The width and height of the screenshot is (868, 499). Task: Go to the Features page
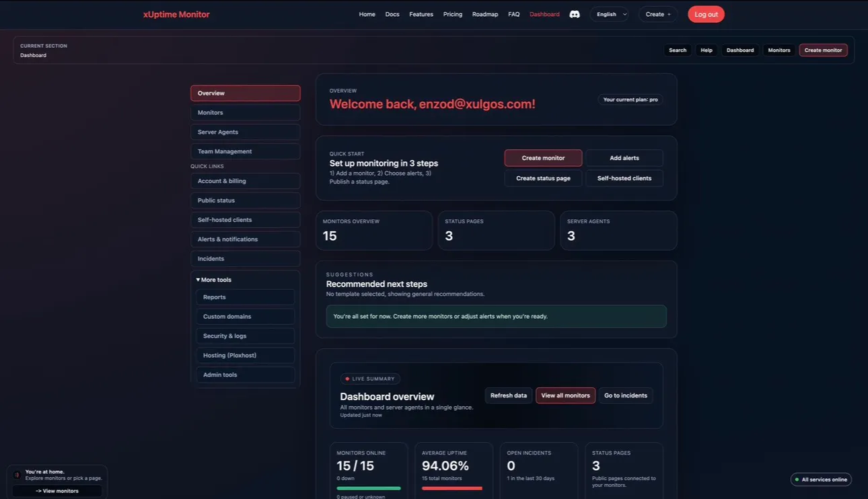point(421,14)
